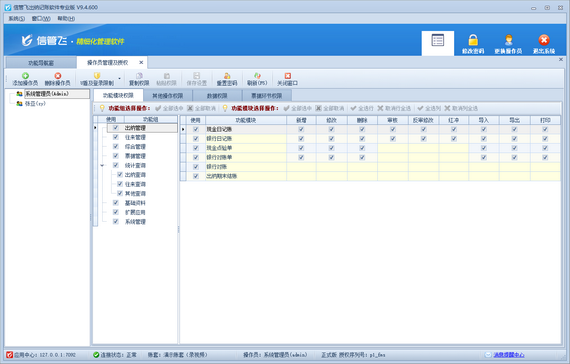The height and width of the screenshot is (364, 570).
Task: Close the 操作员管理及授权 tab
Action: (x=141, y=63)
